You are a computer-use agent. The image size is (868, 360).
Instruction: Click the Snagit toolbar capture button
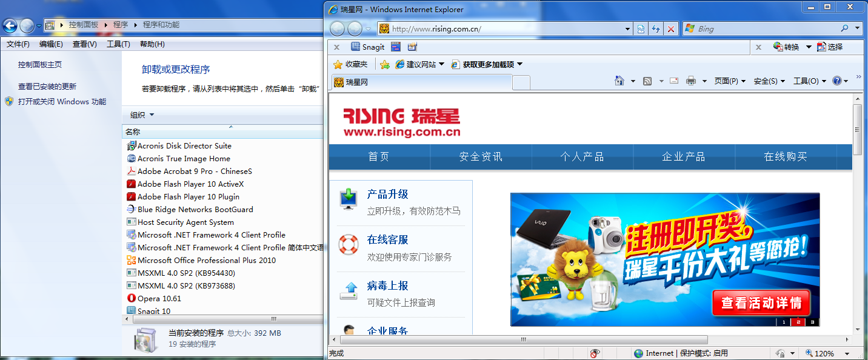pos(367,47)
